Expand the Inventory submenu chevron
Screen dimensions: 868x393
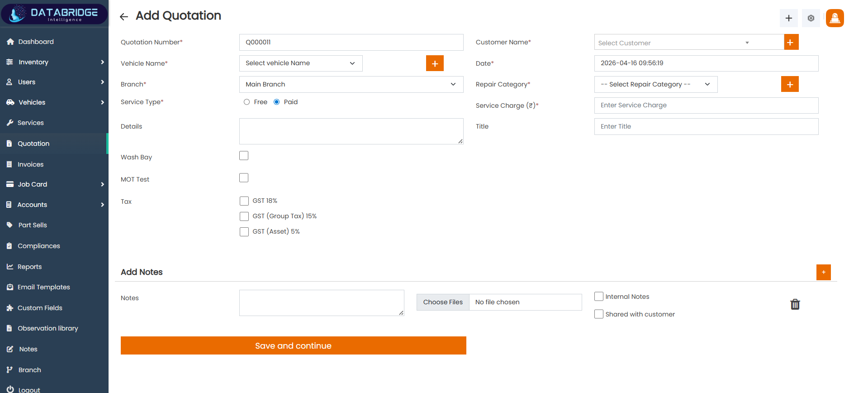click(102, 62)
